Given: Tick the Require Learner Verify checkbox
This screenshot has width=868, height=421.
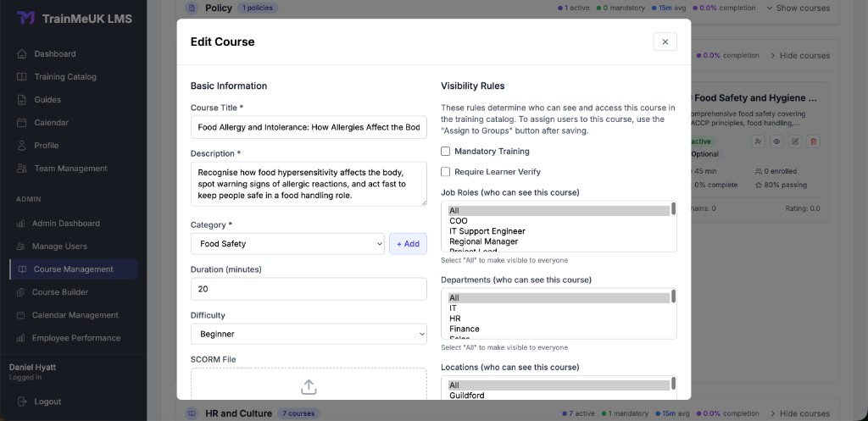Looking at the screenshot, I should click(x=446, y=171).
